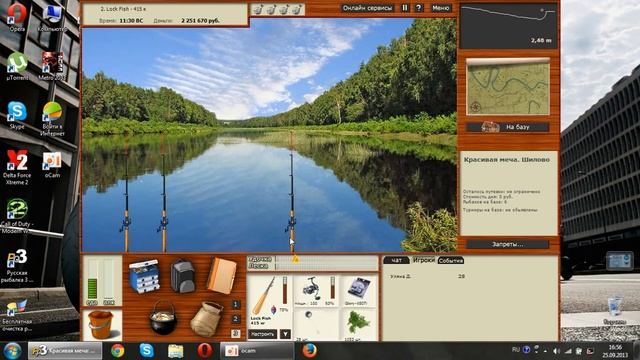This screenshot has height=360, width=640.
Task: Click the Удочка tension bar
Action: (x=327, y=259)
